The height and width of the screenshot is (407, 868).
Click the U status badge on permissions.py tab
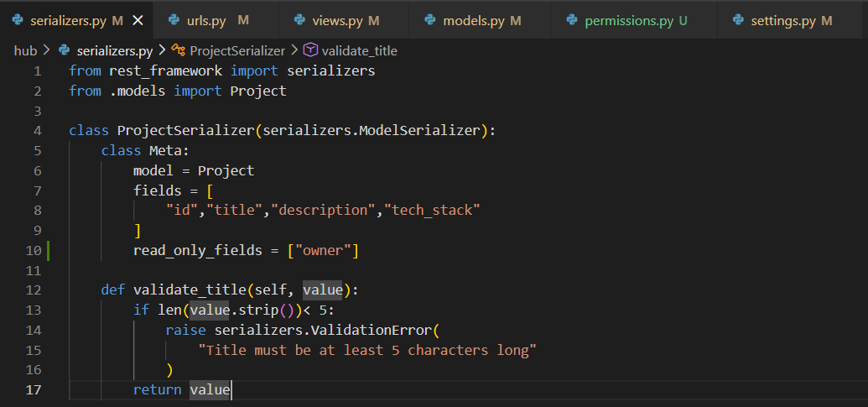683,20
